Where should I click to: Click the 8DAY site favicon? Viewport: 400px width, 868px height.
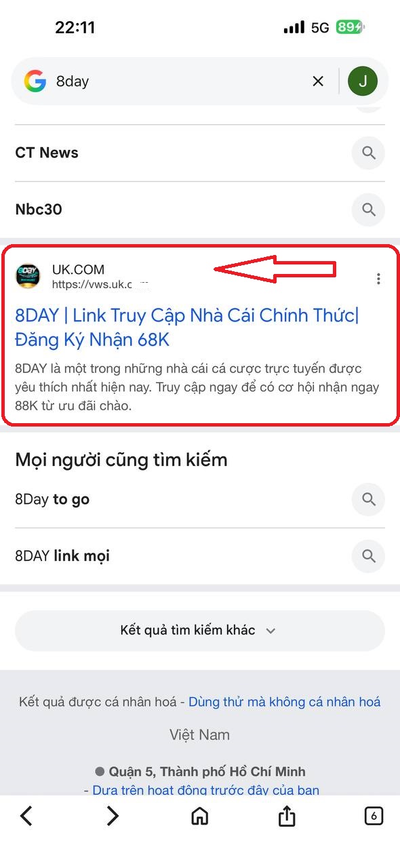tap(28, 276)
